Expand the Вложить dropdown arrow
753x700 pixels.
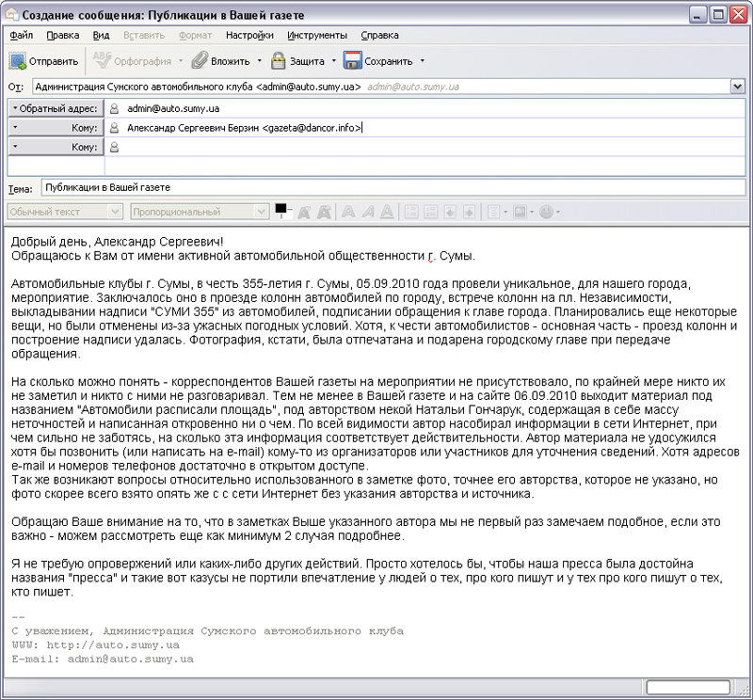260,61
